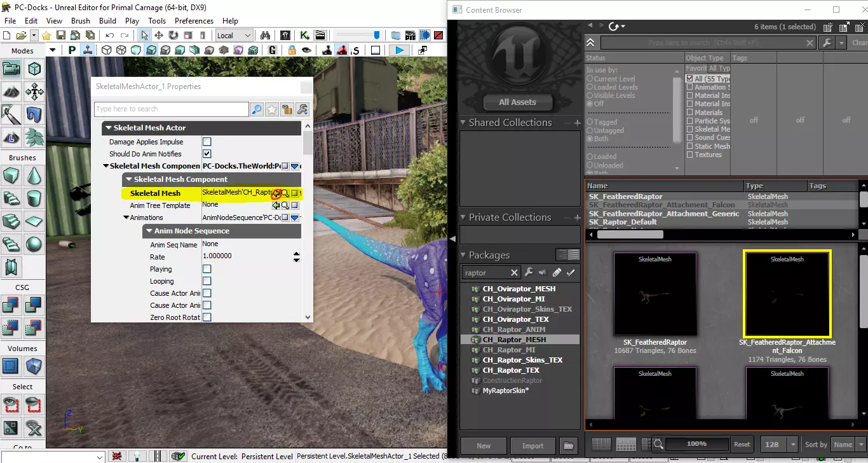Click green arrow on Anim Tree Template row
This screenshot has height=463, width=868.
(276, 205)
